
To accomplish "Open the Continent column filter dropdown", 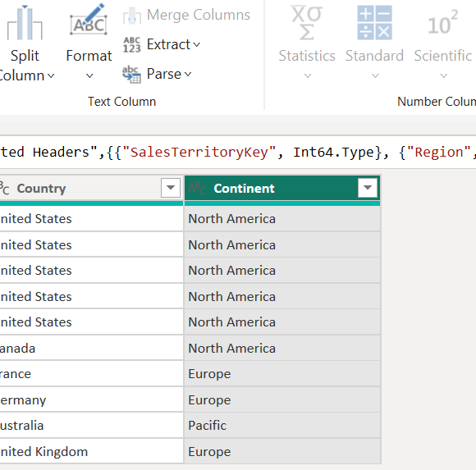I will [368, 188].
